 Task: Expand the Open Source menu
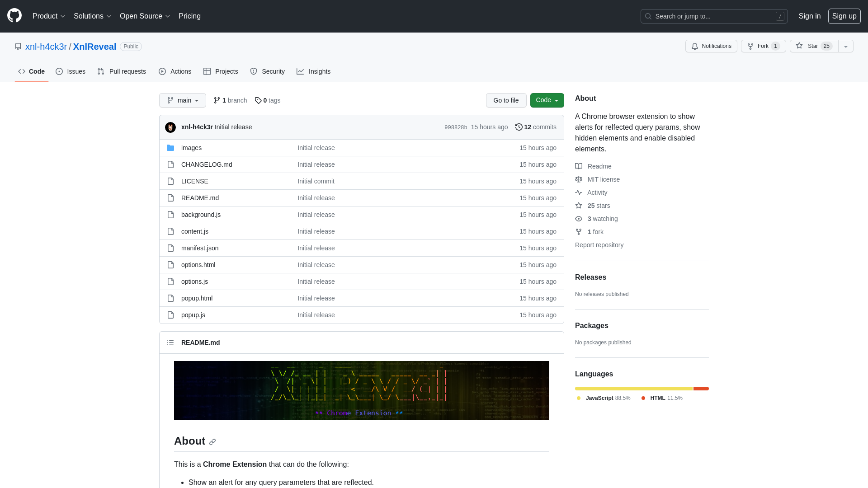click(x=145, y=16)
